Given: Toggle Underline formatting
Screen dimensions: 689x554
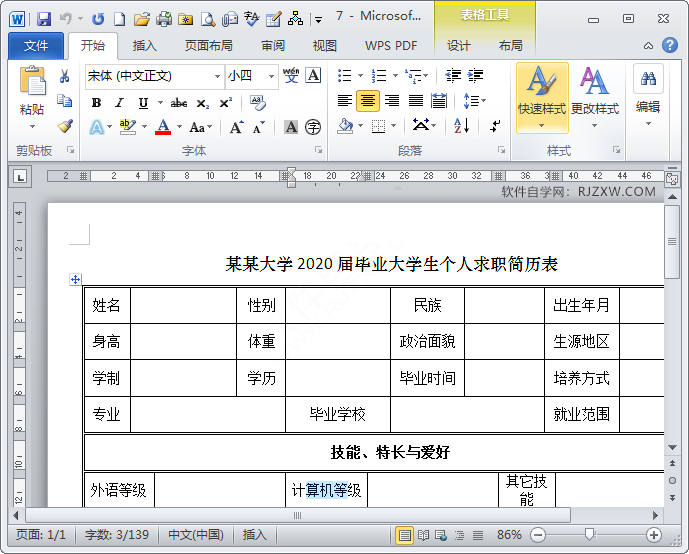Looking at the screenshot, I should 143,103.
